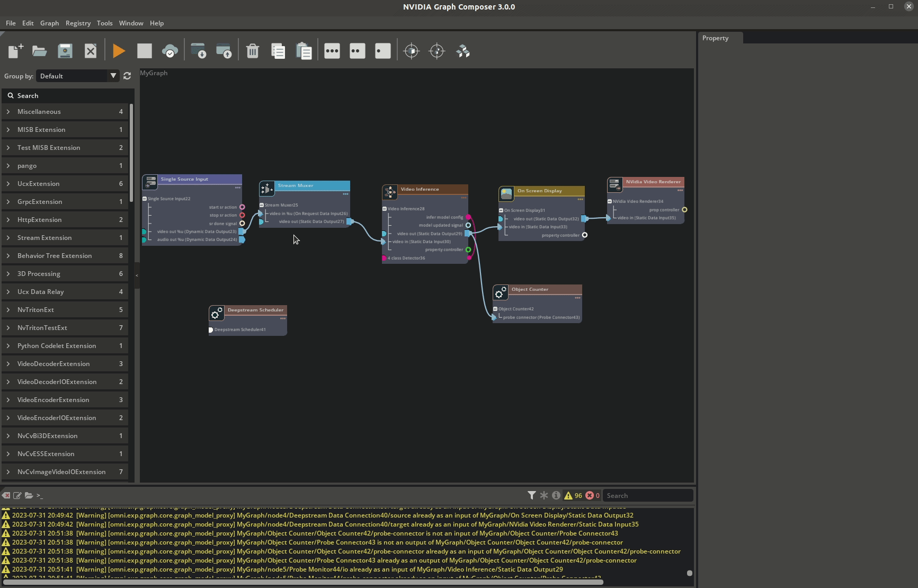Image resolution: width=918 pixels, height=588 pixels.
Task: Collapse Single Source Input22 component box
Action: [x=144, y=199]
